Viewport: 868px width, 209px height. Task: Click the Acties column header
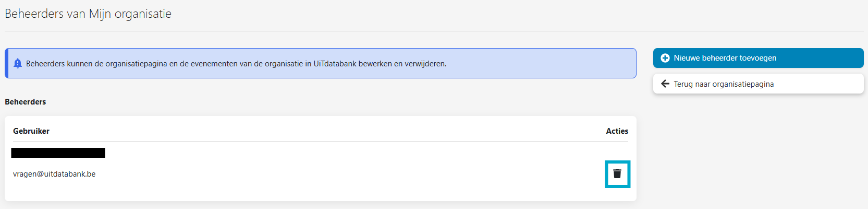point(617,131)
